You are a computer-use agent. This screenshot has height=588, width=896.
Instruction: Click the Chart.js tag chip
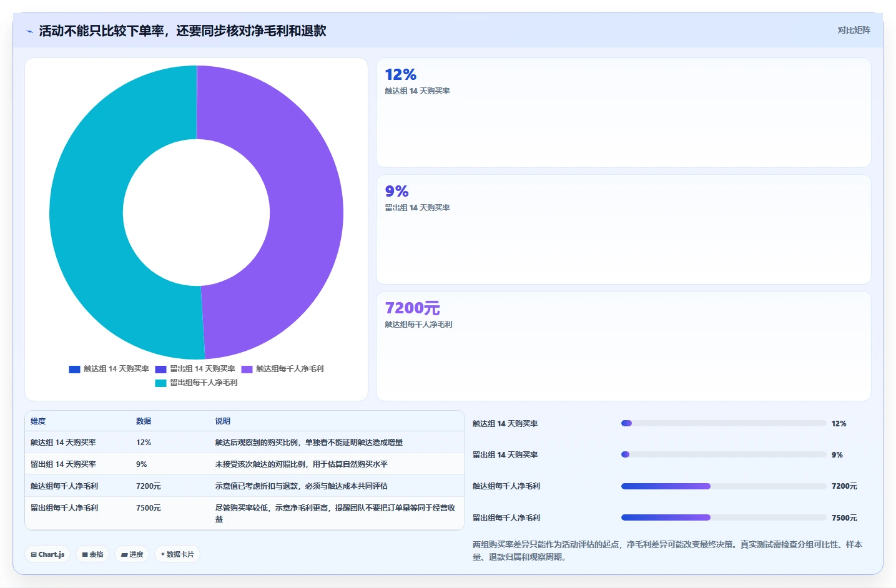[x=47, y=554]
